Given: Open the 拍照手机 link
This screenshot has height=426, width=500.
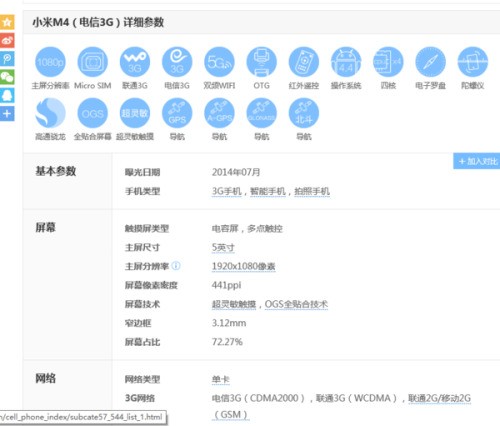Looking at the screenshot, I should click(312, 191).
